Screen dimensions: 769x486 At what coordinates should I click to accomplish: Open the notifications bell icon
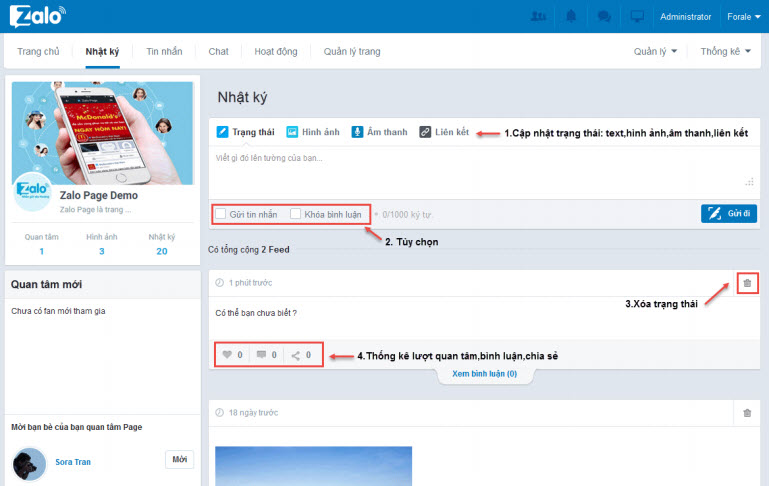[570, 17]
